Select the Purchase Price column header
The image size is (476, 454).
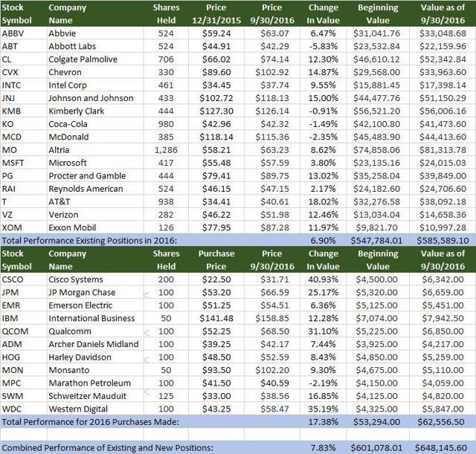coord(216,260)
